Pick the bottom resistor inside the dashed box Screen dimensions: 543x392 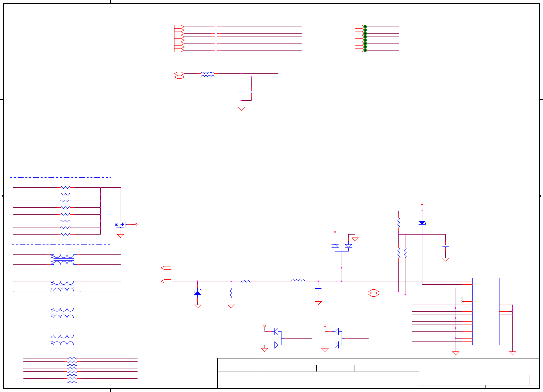65,234
